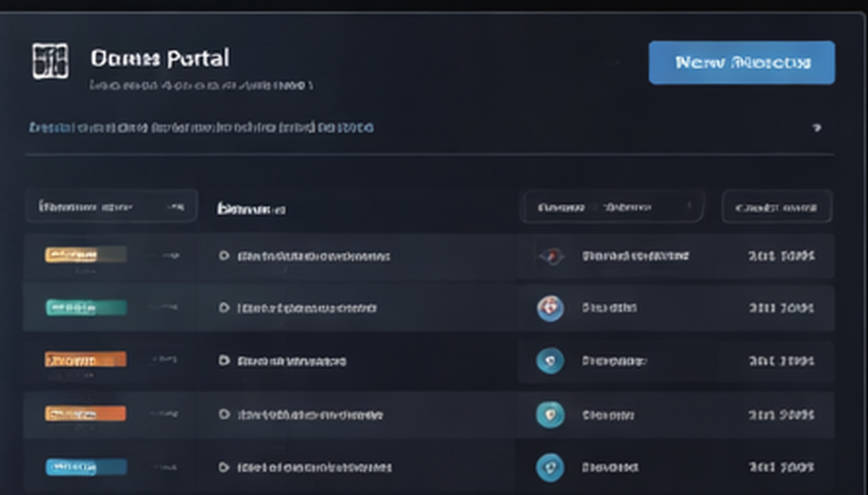Click the circle icon beside the second row's name
The image size is (868, 495).
coord(224,308)
